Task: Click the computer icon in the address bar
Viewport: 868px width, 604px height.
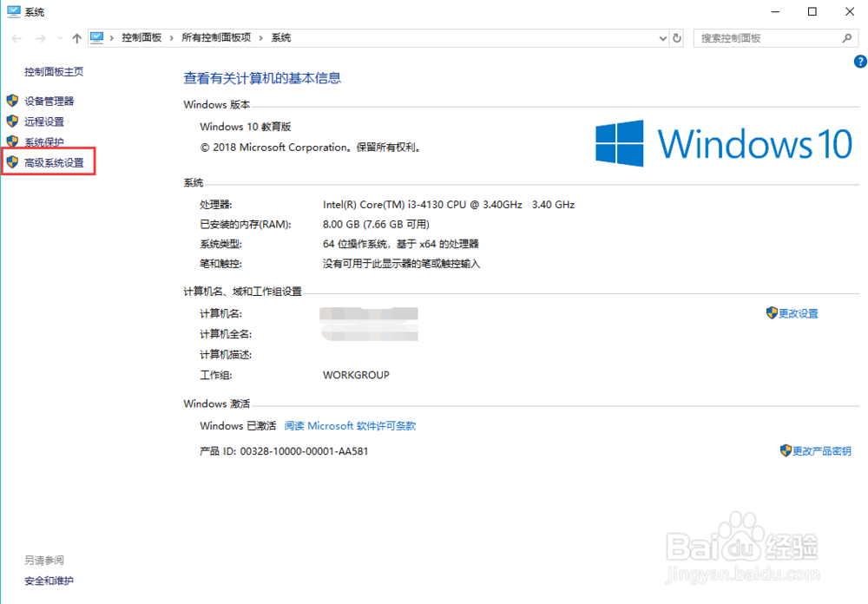Action: (x=97, y=37)
